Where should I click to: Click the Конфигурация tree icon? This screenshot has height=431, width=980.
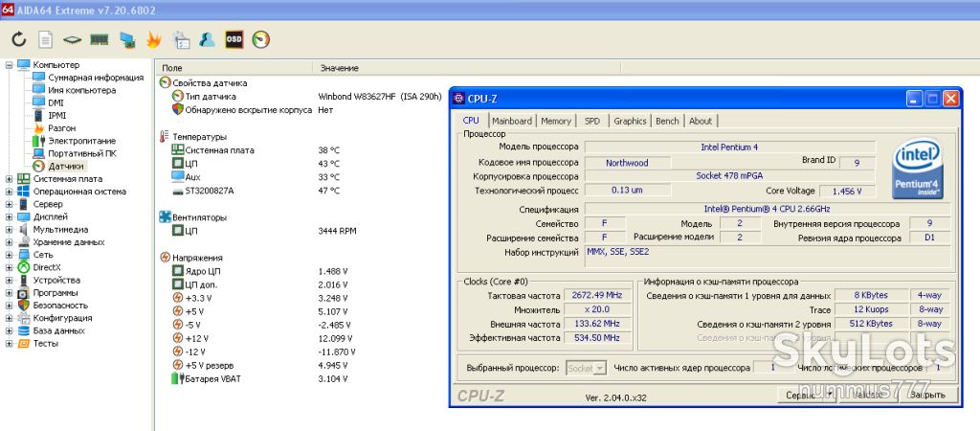[x=24, y=318]
